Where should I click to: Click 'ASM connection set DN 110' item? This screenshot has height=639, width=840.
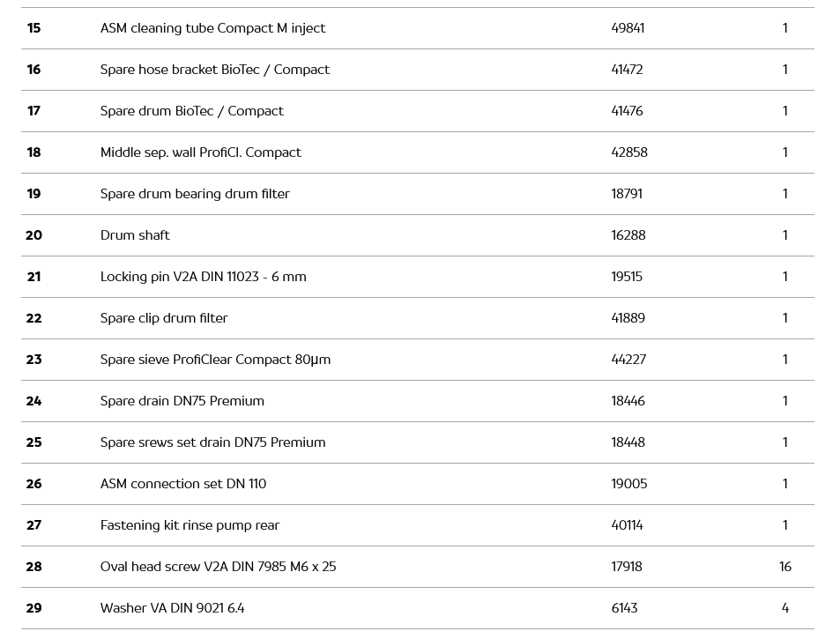182,484
